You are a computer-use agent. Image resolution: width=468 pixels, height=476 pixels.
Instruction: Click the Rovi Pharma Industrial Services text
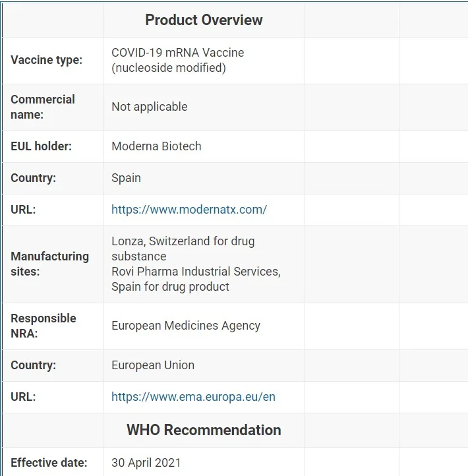pyautogui.click(x=195, y=272)
